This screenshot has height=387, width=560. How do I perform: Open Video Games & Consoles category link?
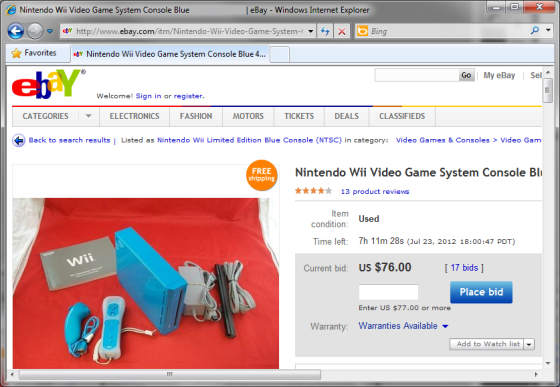(x=442, y=140)
